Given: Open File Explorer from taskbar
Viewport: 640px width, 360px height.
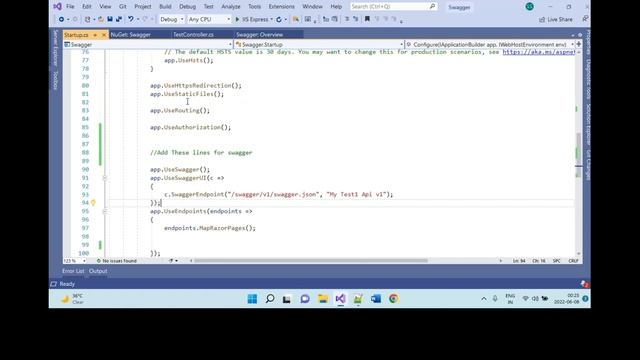Looking at the screenshot, I should (x=323, y=299).
